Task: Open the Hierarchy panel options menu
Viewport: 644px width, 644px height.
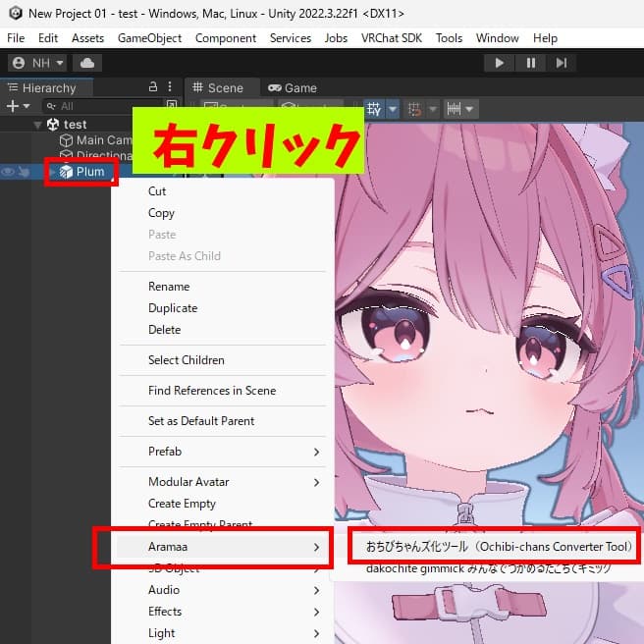Action: point(170,86)
